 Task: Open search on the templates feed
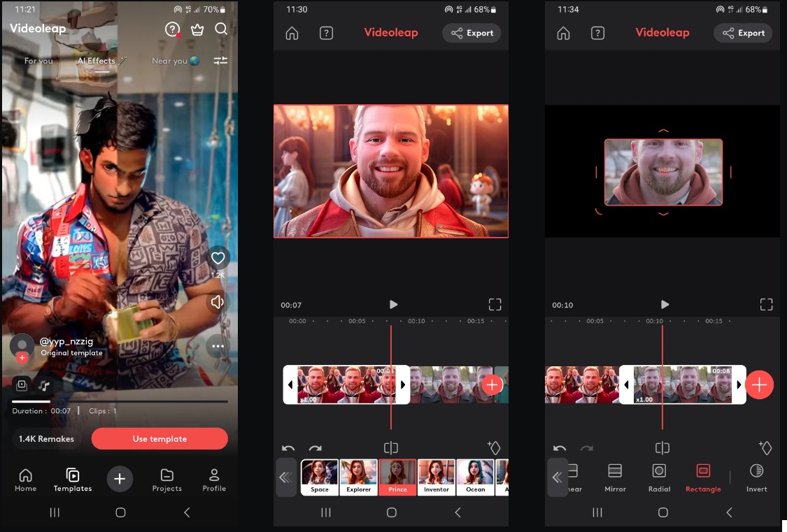tap(221, 29)
